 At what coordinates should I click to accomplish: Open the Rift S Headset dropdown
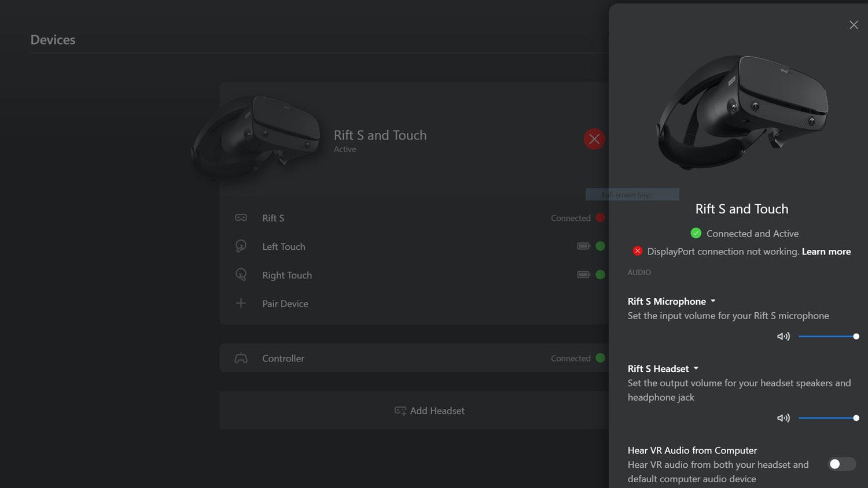(x=663, y=369)
